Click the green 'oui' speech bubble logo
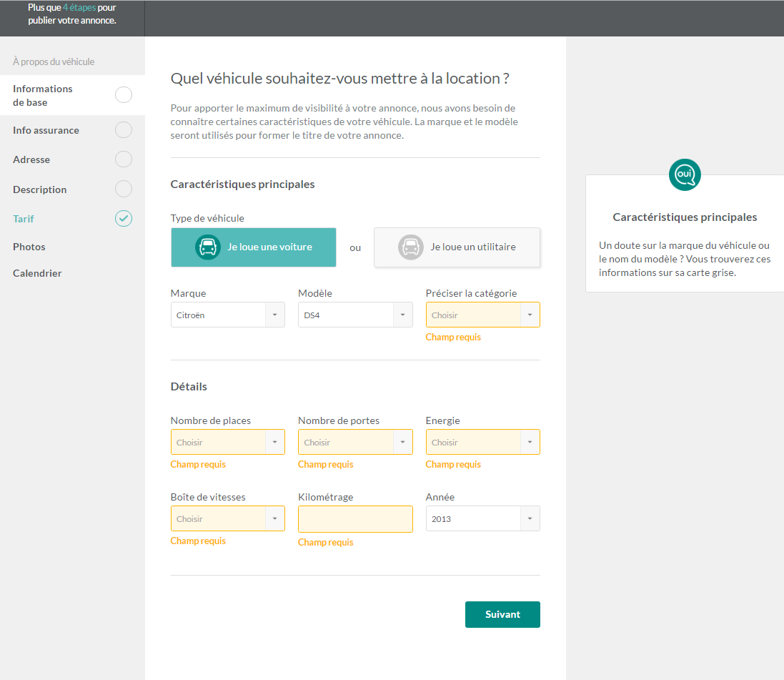The width and height of the screenshot is (784, 680). 685,175
